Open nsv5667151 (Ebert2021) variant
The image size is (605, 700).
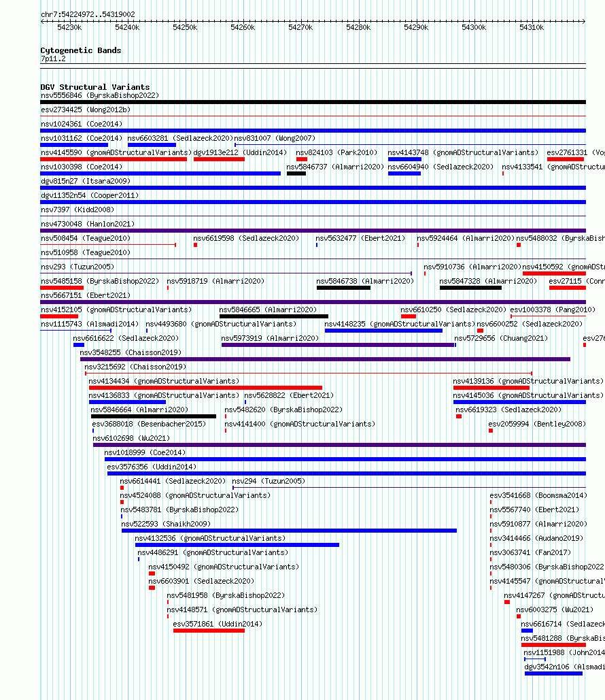85,295
